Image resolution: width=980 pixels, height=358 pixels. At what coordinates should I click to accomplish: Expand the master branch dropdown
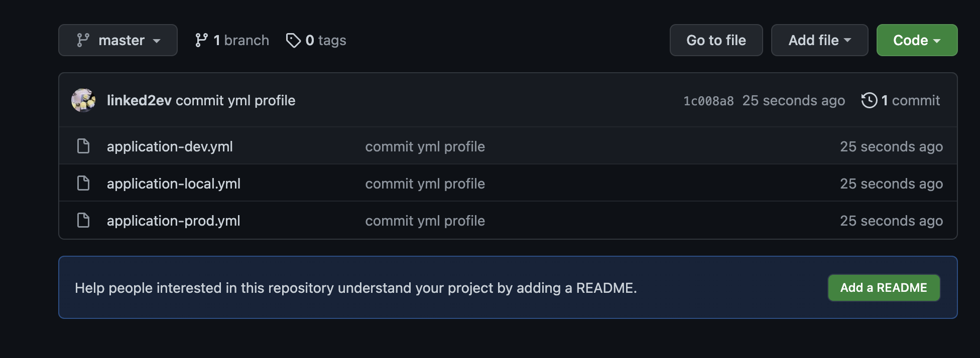pyautogui.click(x=118, y=40)
